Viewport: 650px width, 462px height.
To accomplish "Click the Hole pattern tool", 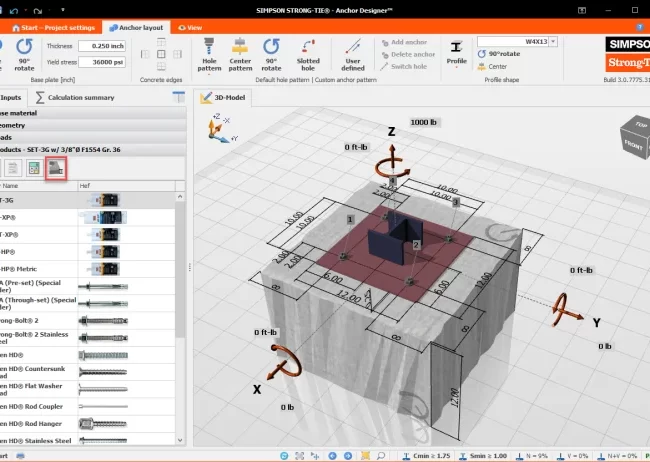I will coord(209,55).
